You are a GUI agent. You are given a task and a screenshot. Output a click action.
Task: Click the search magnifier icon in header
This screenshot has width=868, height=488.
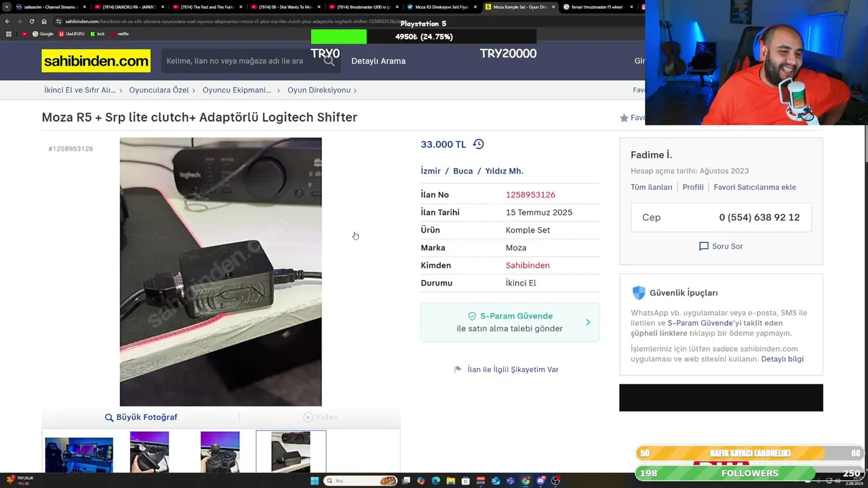pyautogui.click(x=329, y=61)
